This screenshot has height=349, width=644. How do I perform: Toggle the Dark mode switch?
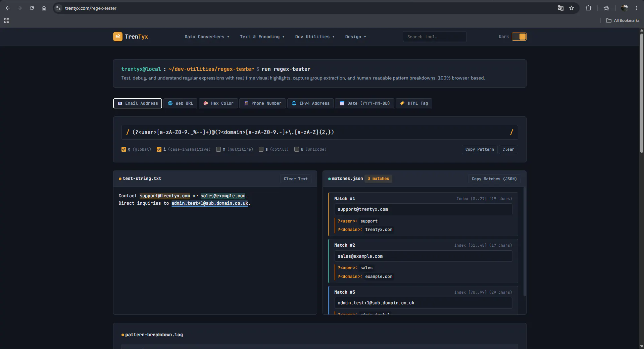tap(519, 37)
